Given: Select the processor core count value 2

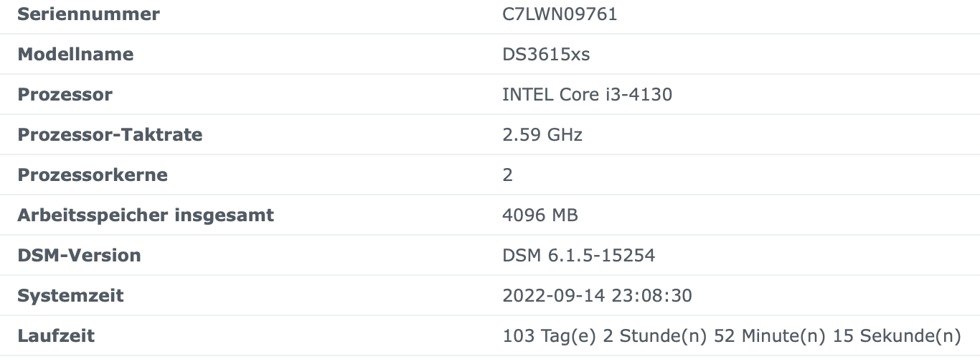Looking at the screenshot, I should point(508,175).
